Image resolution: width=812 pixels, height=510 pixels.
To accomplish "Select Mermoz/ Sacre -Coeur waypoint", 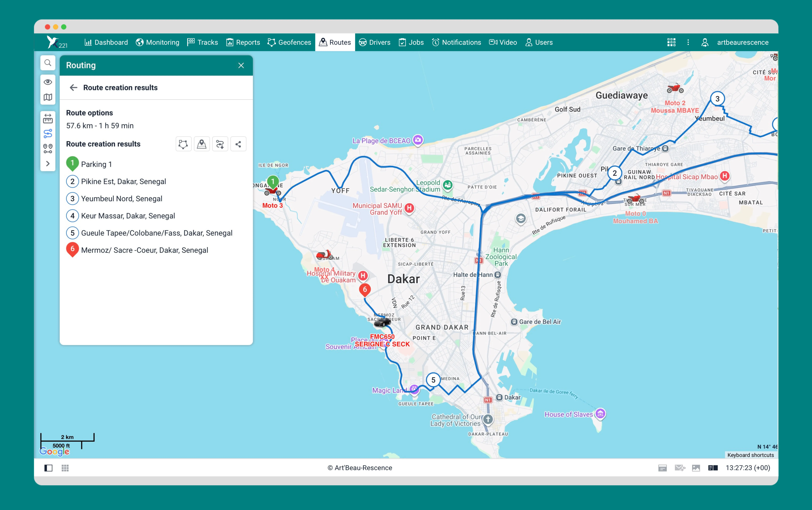I will [x=137, y=250].
